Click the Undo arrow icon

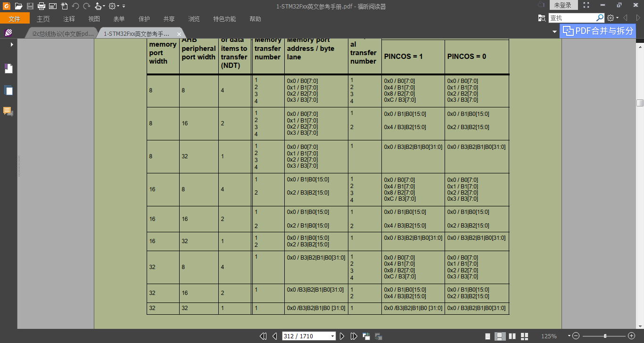tap(75, 6)
